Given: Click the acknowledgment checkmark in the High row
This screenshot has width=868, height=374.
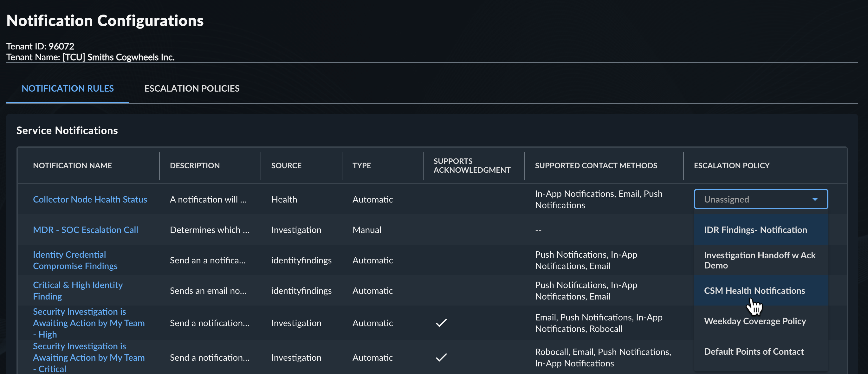Looking at the screenshot, I should 441,323.
